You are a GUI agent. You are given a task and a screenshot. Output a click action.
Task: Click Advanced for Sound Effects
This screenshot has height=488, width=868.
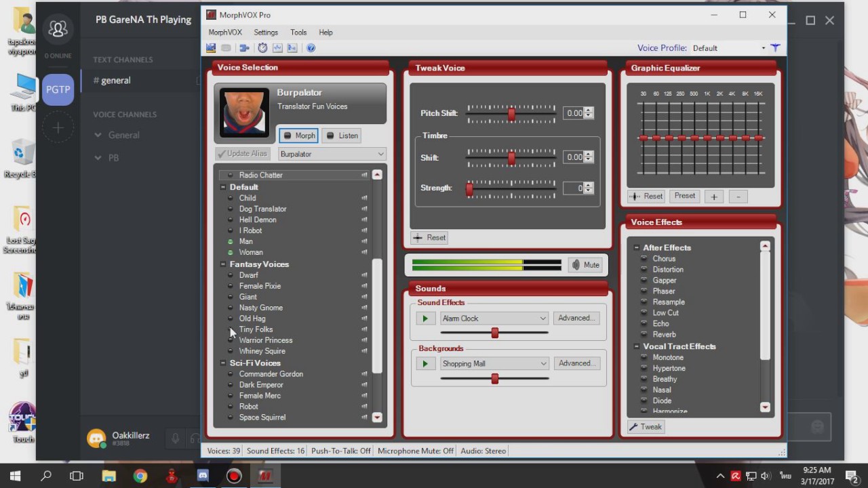576,319
